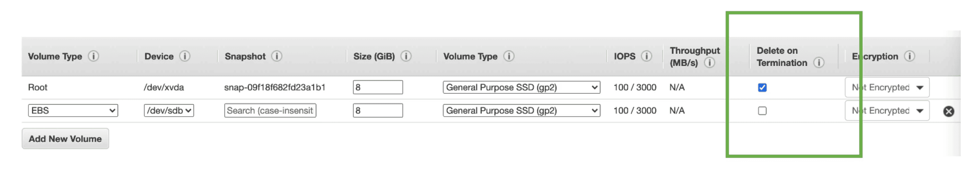Remove the EBS volume row

(x=948, y=111)
